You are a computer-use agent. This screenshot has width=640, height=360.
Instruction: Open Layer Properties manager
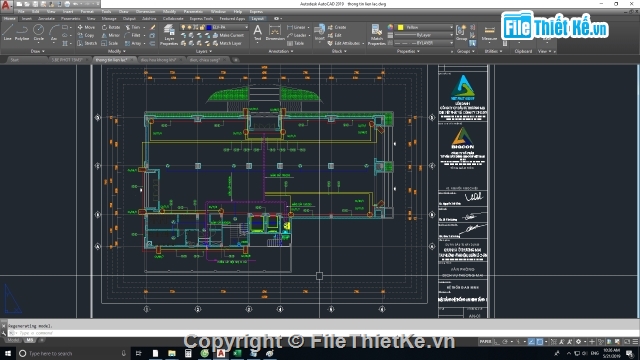169,34
